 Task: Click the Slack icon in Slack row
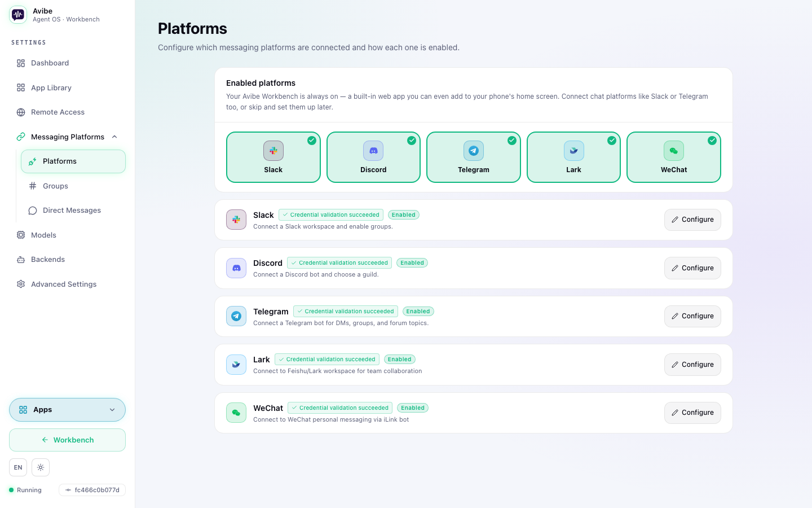tap(236, 220)
